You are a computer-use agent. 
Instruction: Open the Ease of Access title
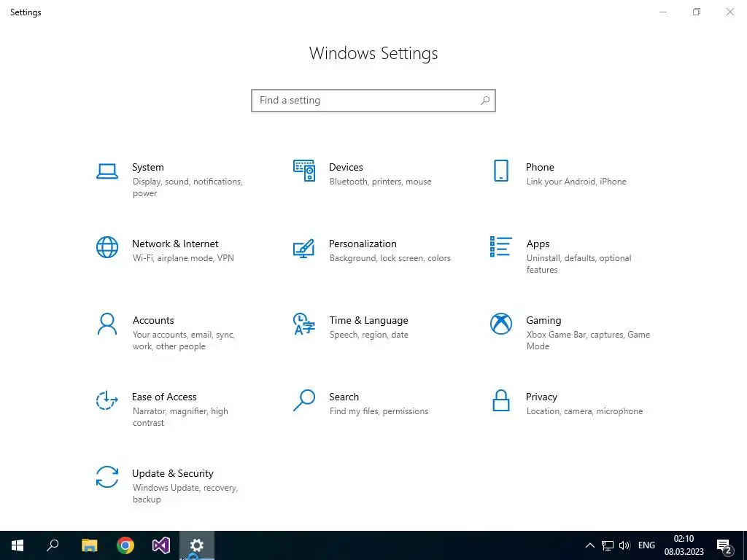[164, 397]
